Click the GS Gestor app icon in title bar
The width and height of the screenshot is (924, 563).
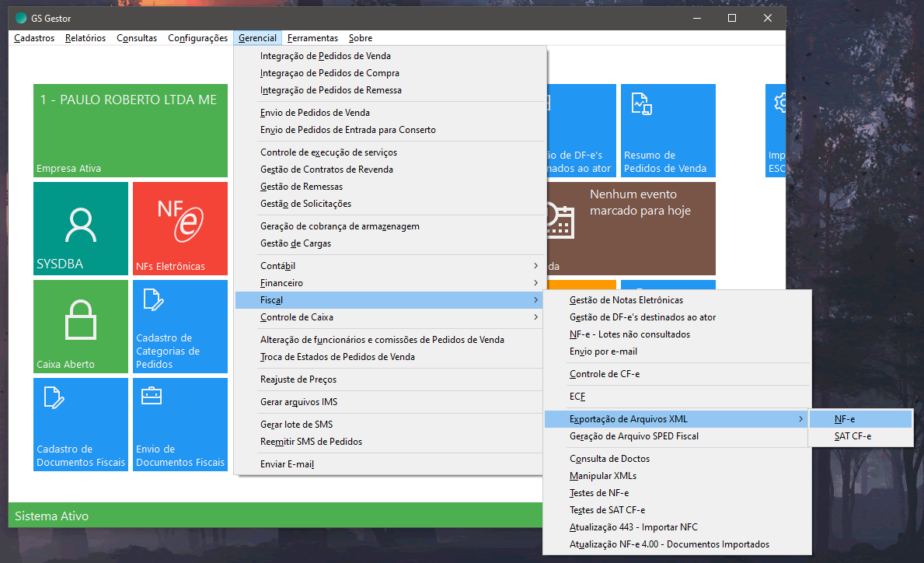click(x=21, y=19)
